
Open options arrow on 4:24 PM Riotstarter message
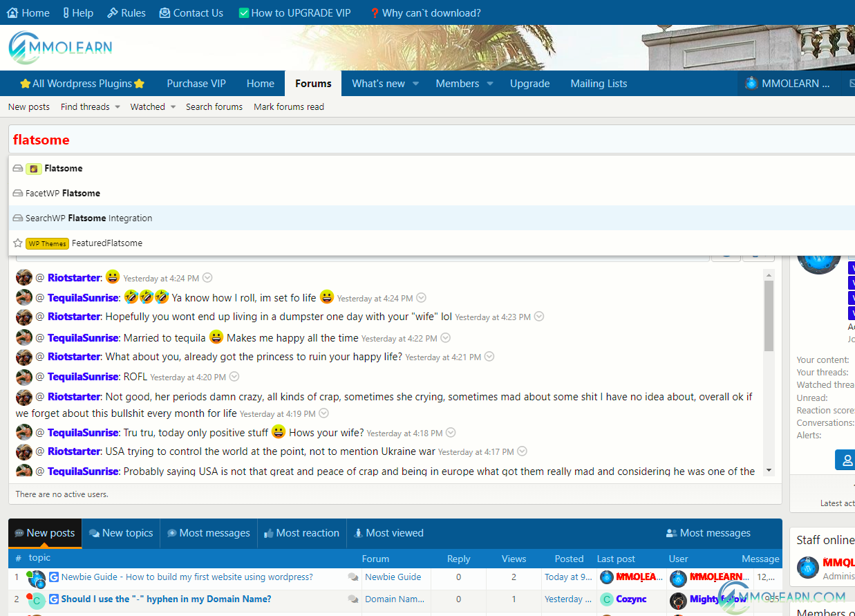[207, 278]
